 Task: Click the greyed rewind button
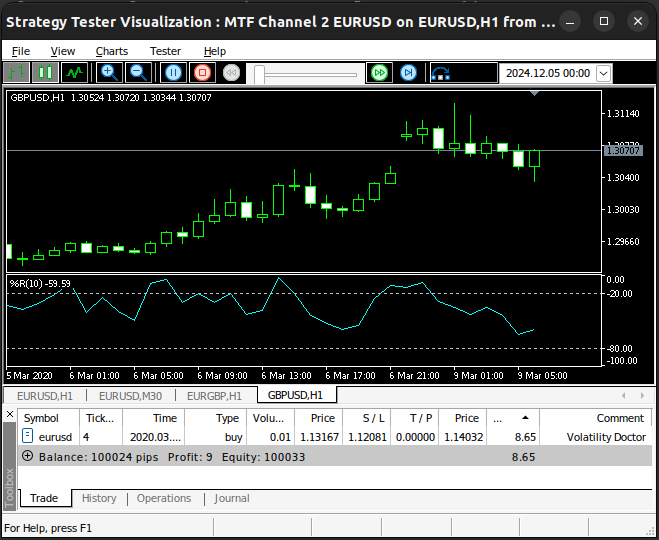point(231,73)
